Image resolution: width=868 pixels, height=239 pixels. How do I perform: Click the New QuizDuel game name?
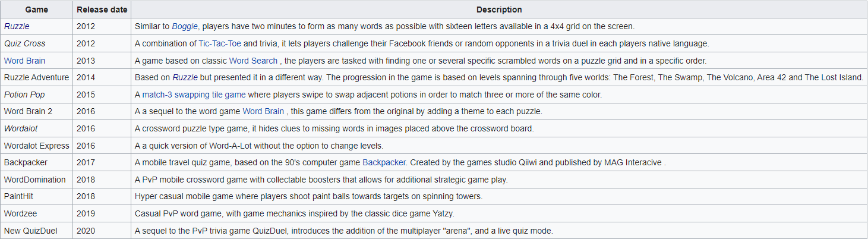coord(30,231)
